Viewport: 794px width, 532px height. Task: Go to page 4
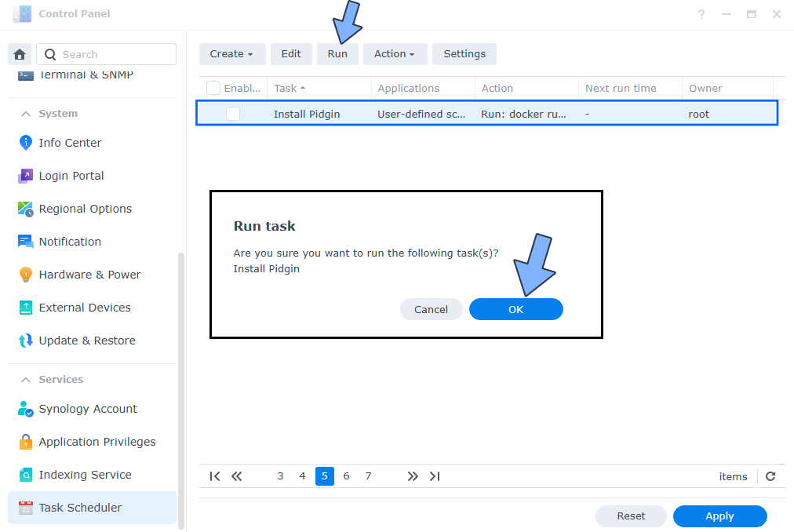pyautogui.click(x=302, y=476)
